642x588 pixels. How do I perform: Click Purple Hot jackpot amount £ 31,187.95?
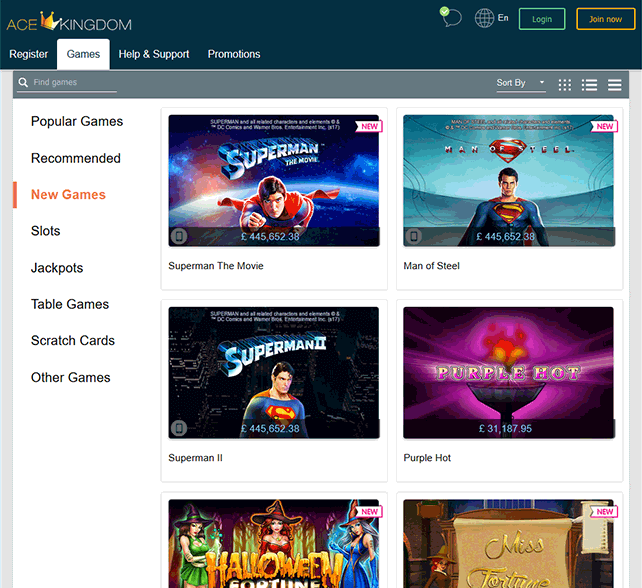point(505,429)
